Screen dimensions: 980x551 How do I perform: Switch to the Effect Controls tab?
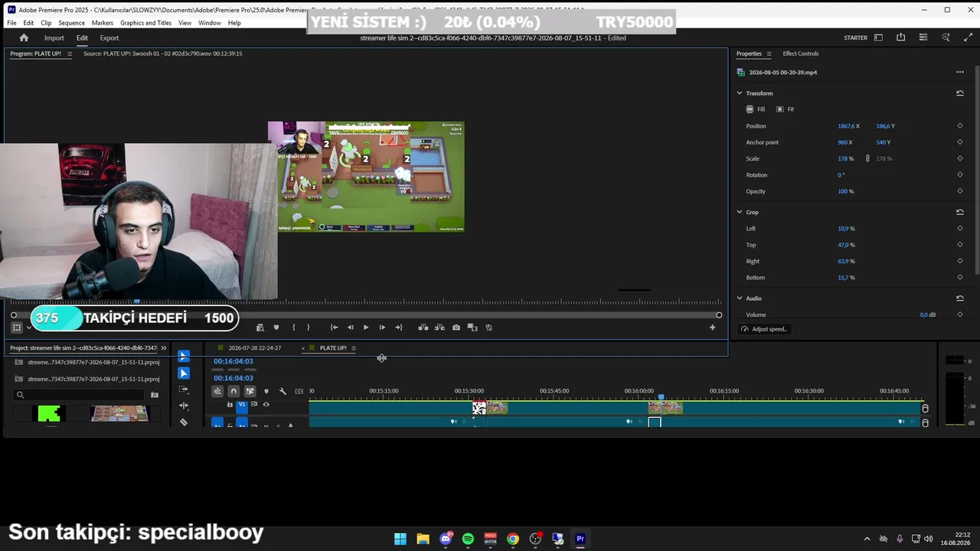point(801,54)
